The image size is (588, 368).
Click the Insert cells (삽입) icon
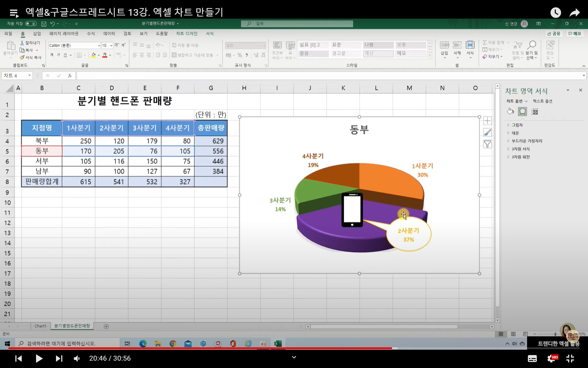444,45
